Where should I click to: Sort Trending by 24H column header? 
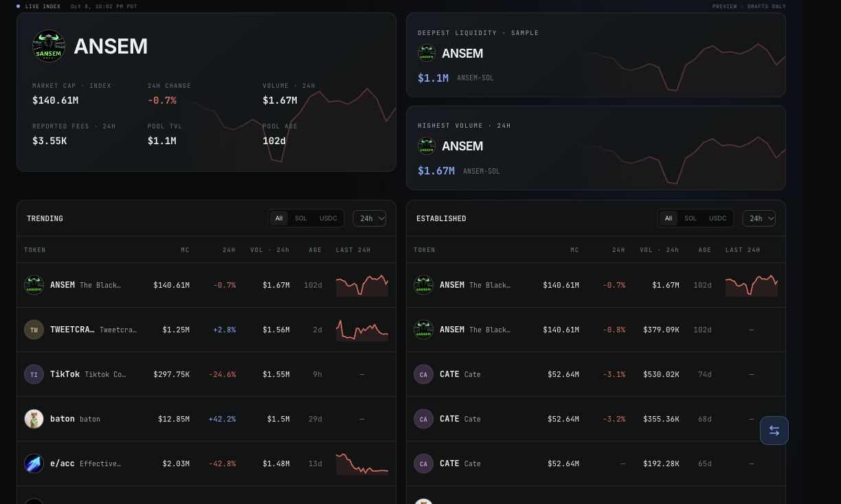tap(229, 250)
